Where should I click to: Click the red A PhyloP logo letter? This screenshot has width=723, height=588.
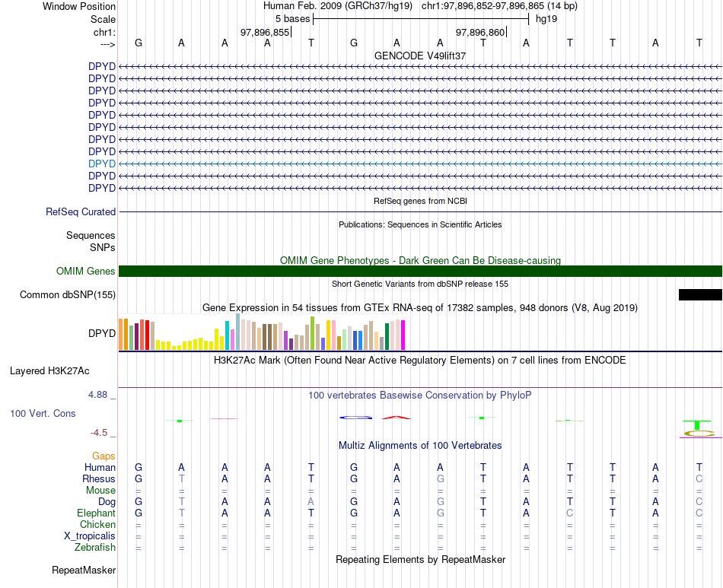point(396,418)
